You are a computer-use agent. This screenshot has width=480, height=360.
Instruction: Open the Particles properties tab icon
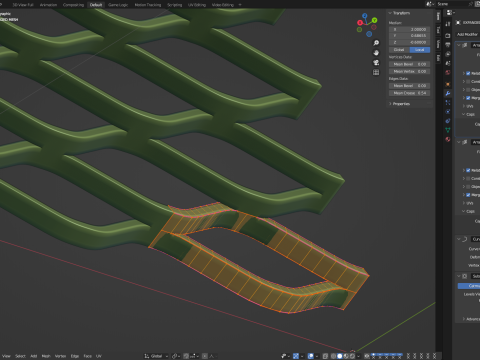click(448, 103)
